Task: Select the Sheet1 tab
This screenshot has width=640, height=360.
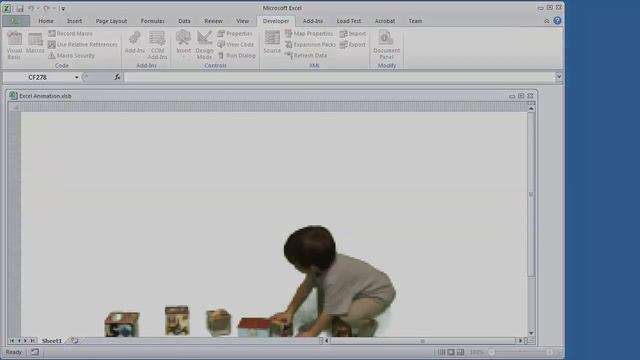Action: pos(52,341)
